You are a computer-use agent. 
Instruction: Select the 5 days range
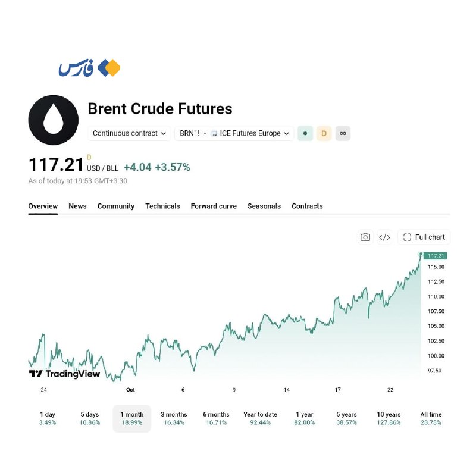(x=90, y=418)
